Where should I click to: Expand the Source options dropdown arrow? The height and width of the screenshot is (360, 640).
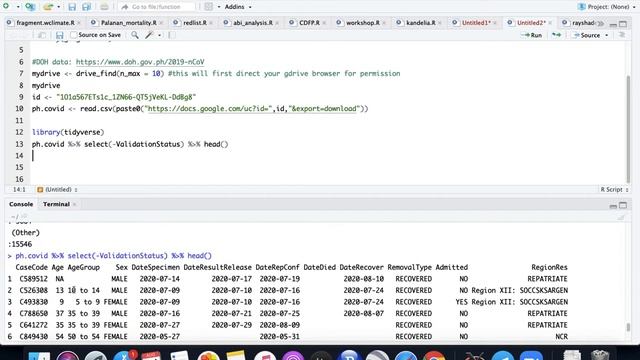coord(607,36)
